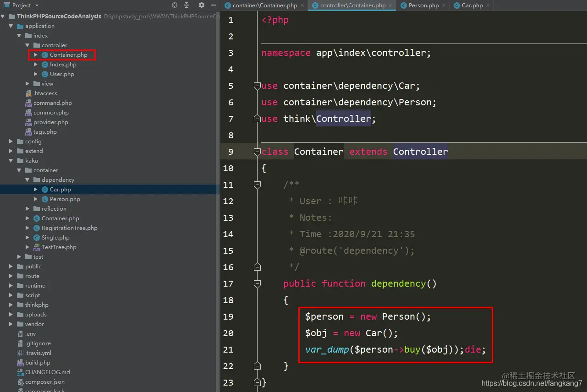Click the public folder icon
Viewport: 587px width, 392px height.
tap(20, 267)
